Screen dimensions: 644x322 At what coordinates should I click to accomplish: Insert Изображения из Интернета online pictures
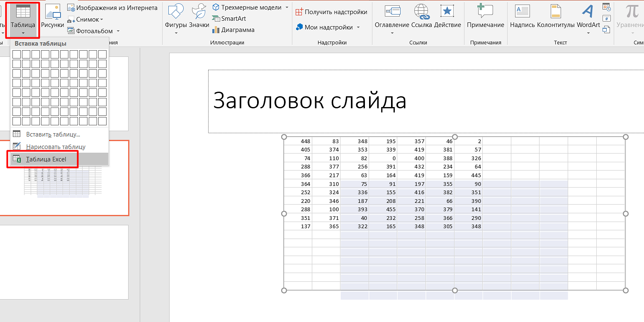coord(112,8)
